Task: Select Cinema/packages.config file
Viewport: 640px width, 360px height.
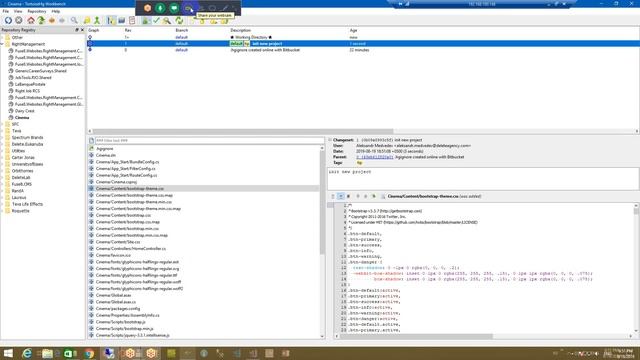Action: [x=118, y=309]
